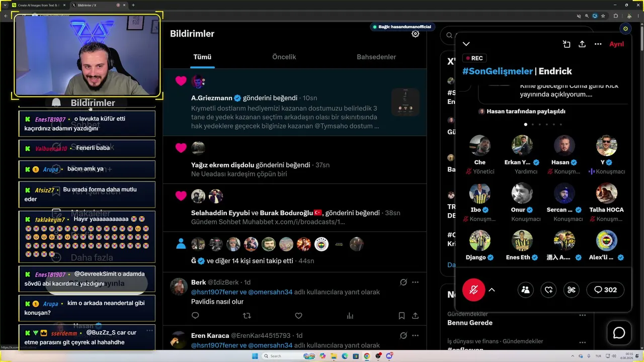The image size is (644, 362).
Task: Open Eren Karaca's profile name
Action: (210, 335)
